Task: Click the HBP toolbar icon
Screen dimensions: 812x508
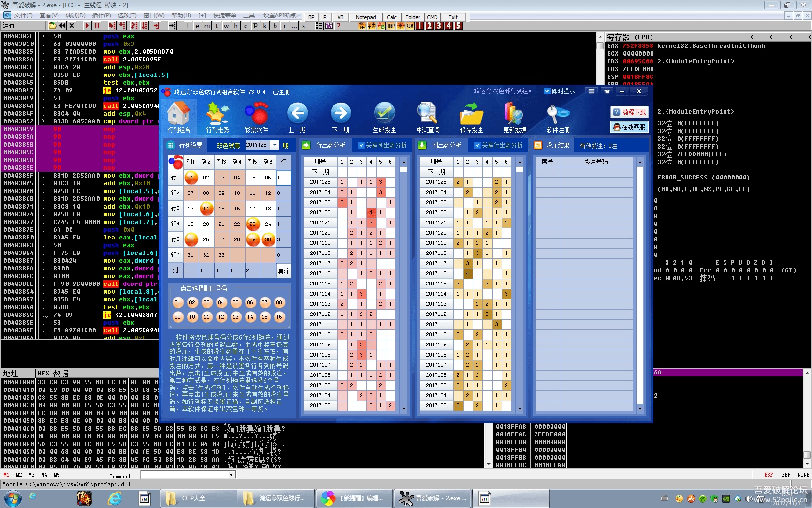Action: [391, 26]
